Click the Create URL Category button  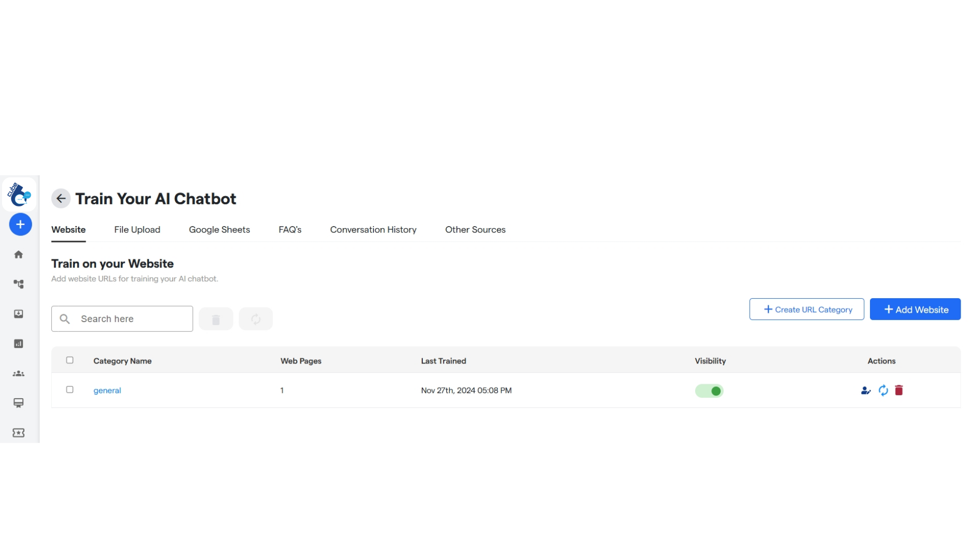click(807, 310)
